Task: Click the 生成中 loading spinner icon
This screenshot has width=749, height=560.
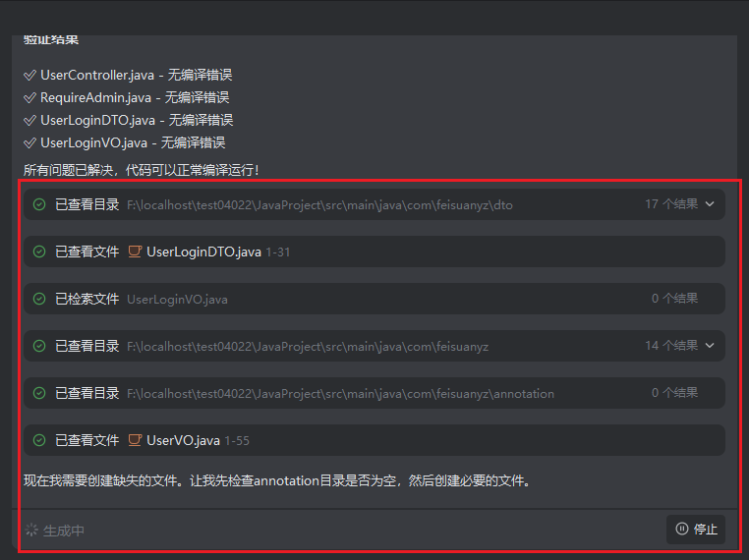Action: (31, 531)
